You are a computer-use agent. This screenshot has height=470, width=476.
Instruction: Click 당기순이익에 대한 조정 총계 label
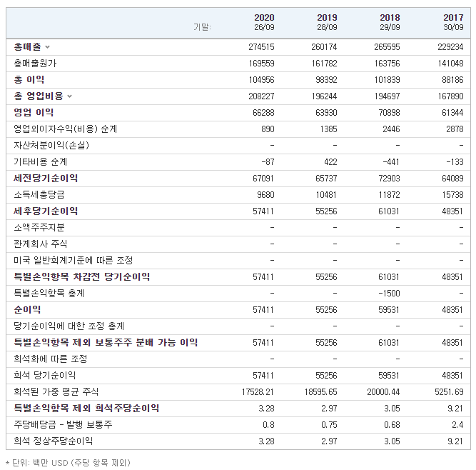pyautogui.click(x=69, y=326)
